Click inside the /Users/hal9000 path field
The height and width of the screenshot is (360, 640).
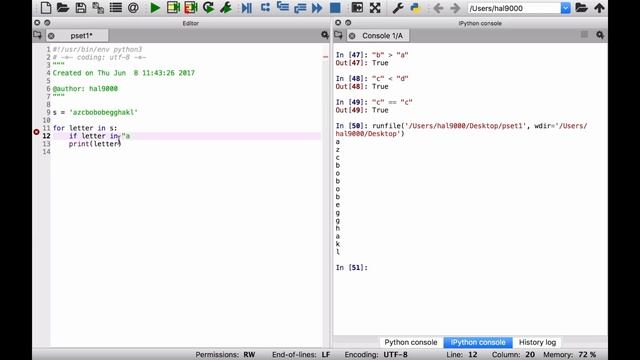(x=514, y=8)
